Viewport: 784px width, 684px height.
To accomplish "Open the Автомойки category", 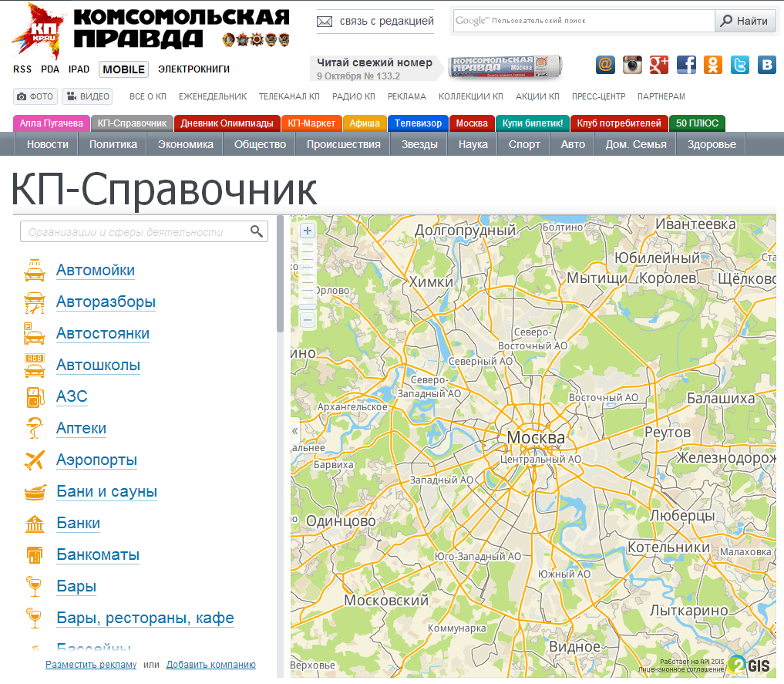I will (96, 270).
